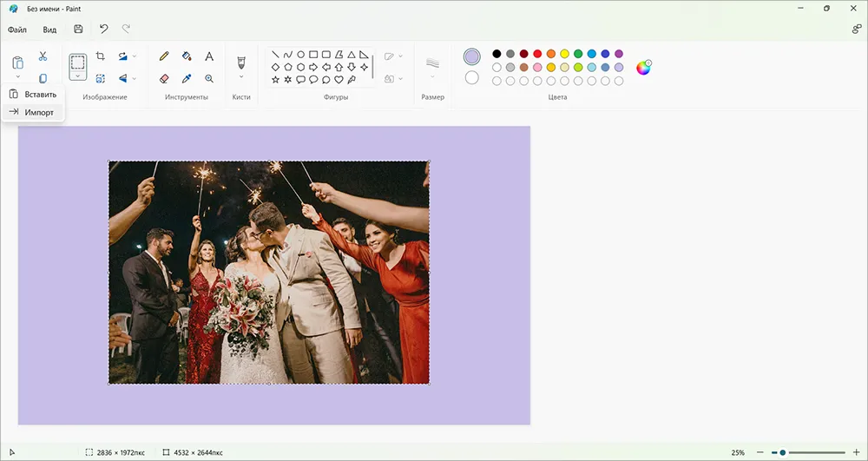Click the Crop image icon
868x461 pixels.
[x=100, y=56]
